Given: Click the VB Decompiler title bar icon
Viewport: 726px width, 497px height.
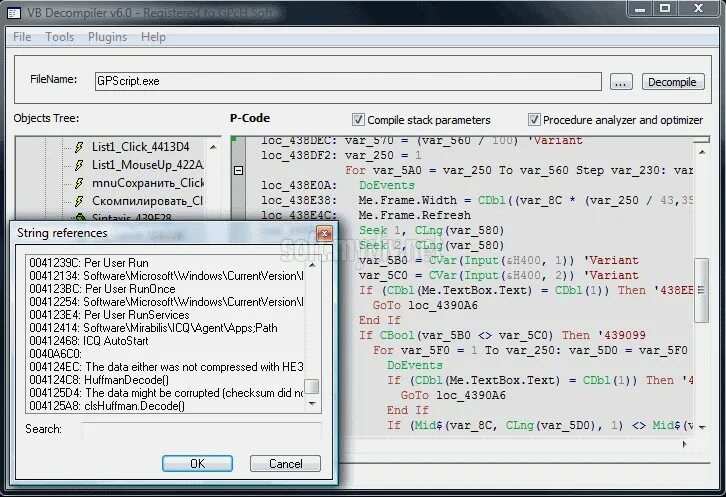Looking at the screenshot, I should (14, 13).
